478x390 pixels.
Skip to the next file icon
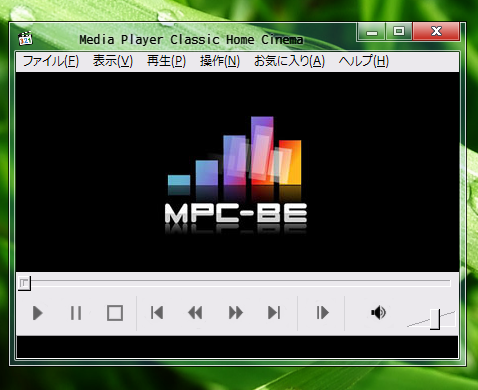click(x=274, y=313)
